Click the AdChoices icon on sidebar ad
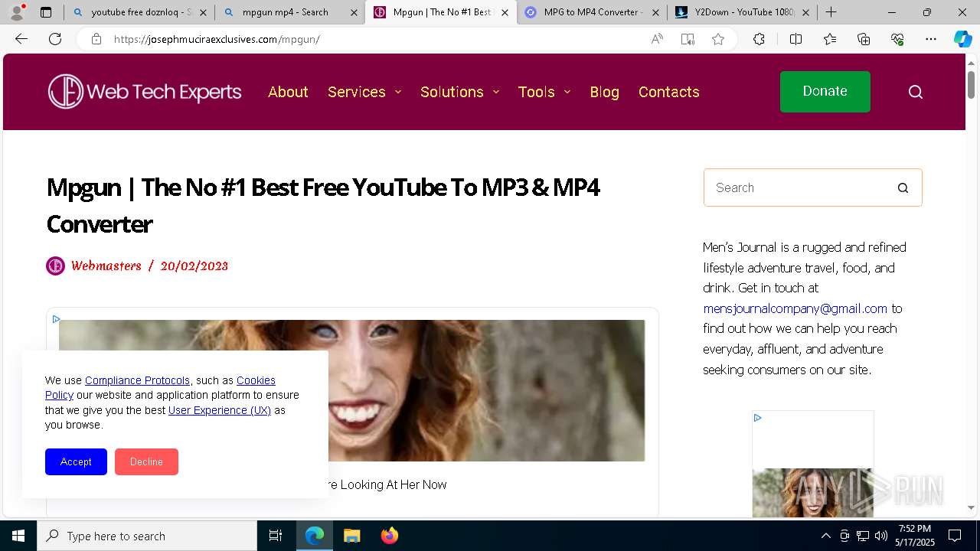980x551 pixels. pos(757,418)
